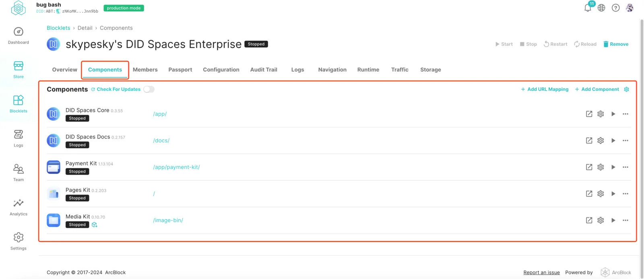This screenshot has width=644, height=279.
Task: Open the /image-bin/ path link
Action: [168, 220]
